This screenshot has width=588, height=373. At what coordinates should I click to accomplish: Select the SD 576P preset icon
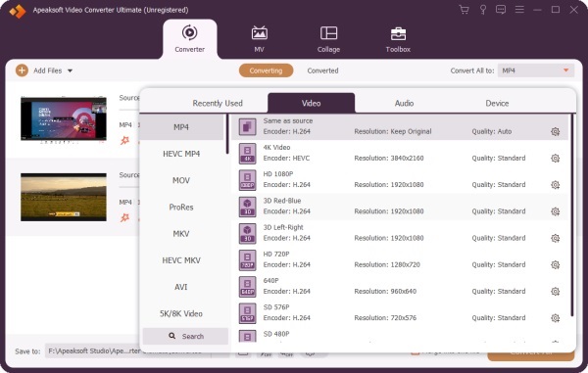(248, 312)
